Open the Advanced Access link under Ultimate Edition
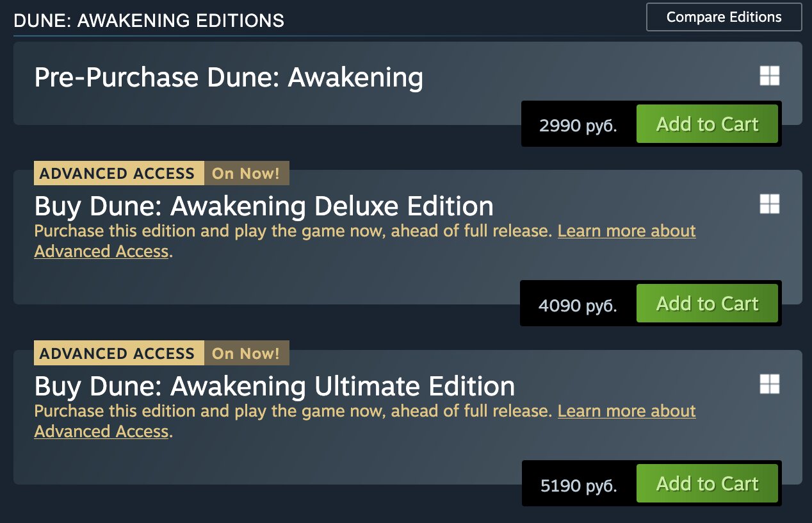 tap(626, 411)
